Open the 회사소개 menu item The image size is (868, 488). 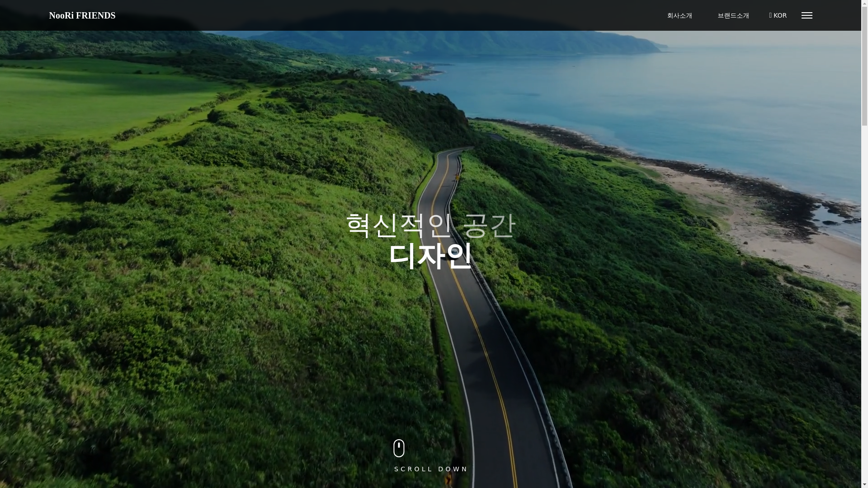679,15
